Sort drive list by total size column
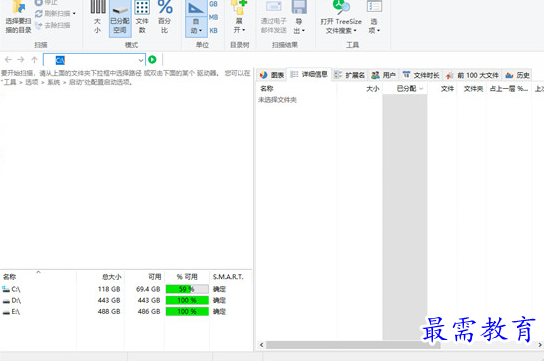Screen dimensions: 544x361 click(100, 277)
